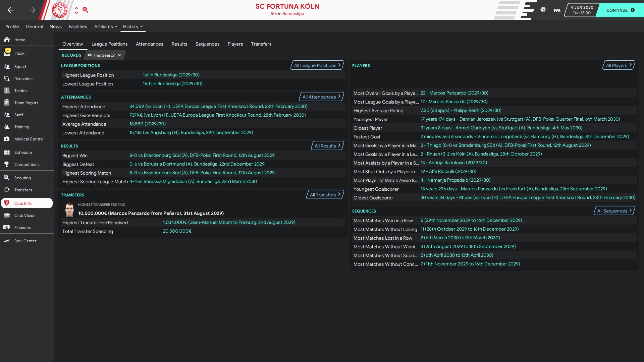Viewport: 644px width, 362px height.
Task: Open the Finances sidebar icon
Action: coord(7,227)
